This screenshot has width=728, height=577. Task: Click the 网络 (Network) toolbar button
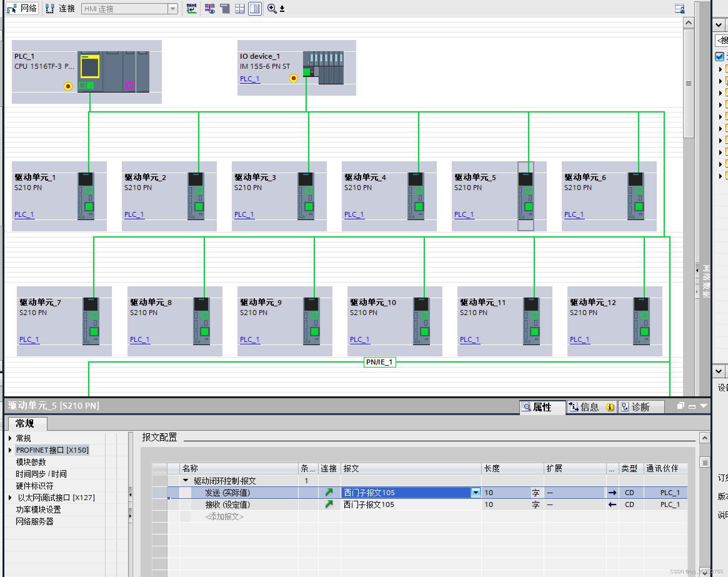pyautogui.click(x=22, y=8)
